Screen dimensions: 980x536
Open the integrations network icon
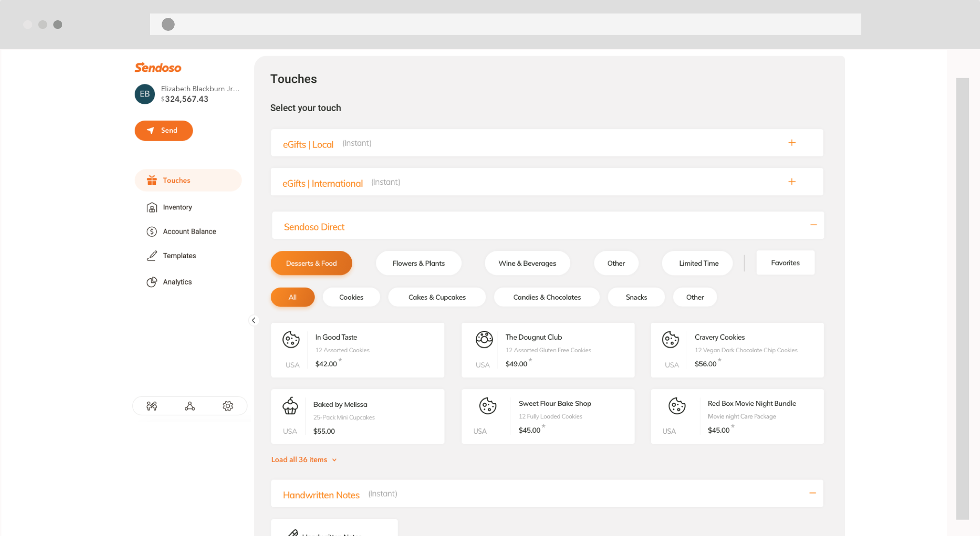[190, 406]
